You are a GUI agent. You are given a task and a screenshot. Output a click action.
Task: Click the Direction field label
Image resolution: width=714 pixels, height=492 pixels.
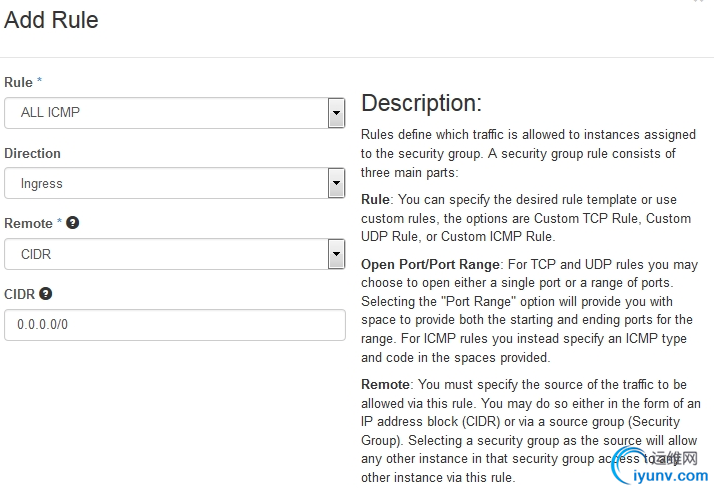(x=32, y=153)
